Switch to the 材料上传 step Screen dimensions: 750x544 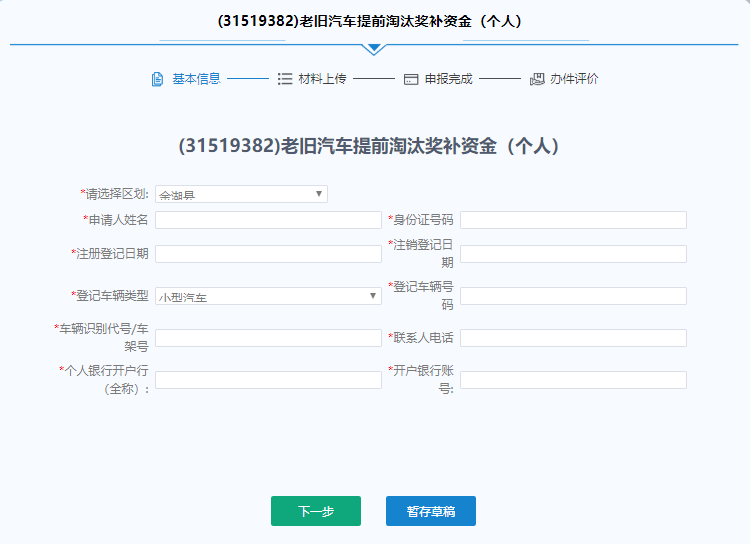322,79
